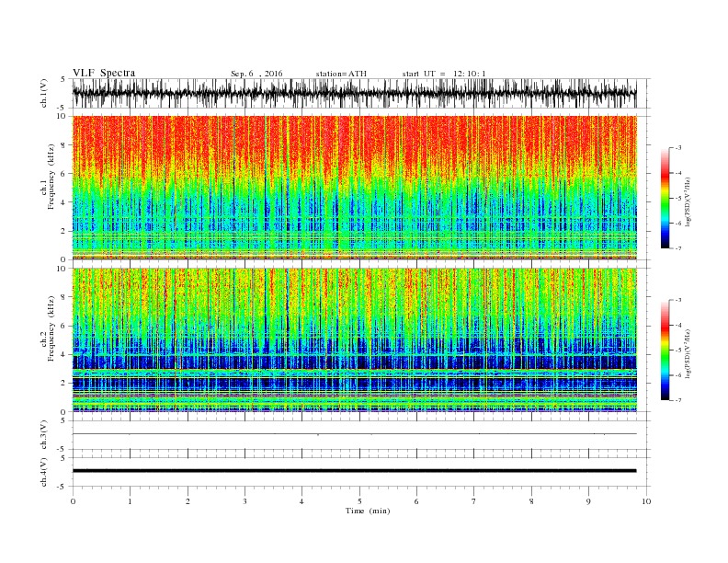This screenshot has height=563, width=728.
Task: Click the start UT = 12:10:1 text
Action: (x=444, y=74)
